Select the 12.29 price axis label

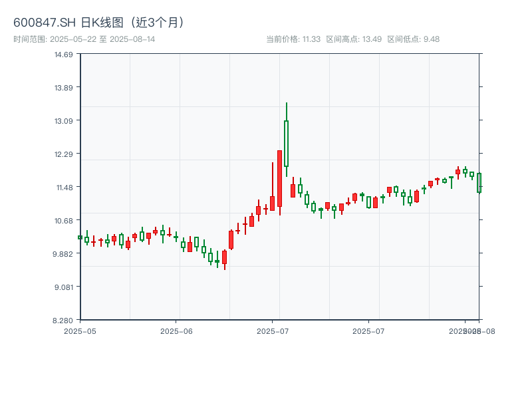[64, 154]
